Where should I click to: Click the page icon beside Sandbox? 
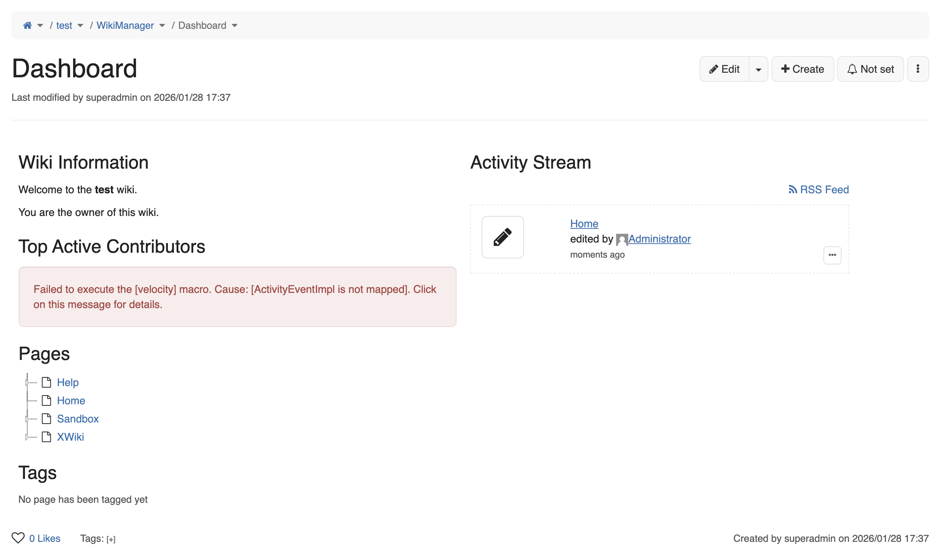tap(47, 419)
